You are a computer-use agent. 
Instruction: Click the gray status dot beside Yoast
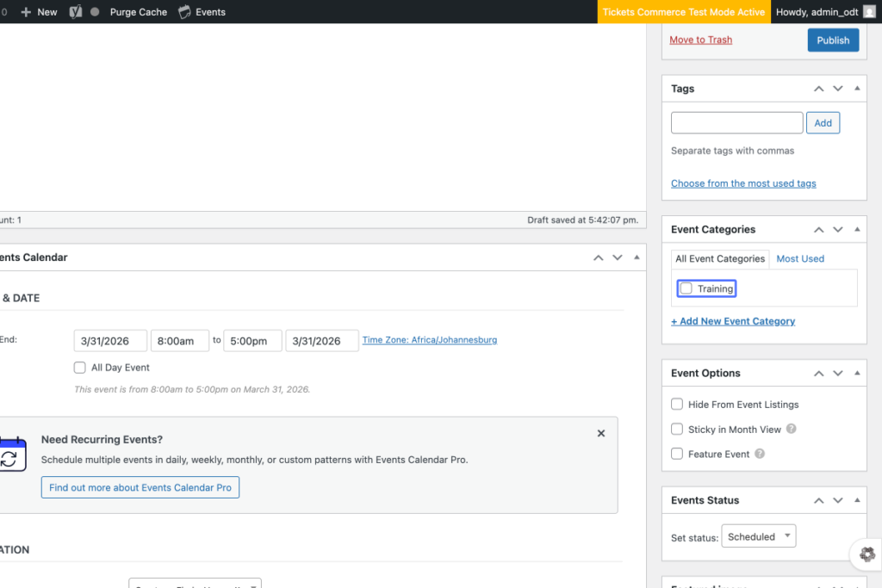coord(95,12)
